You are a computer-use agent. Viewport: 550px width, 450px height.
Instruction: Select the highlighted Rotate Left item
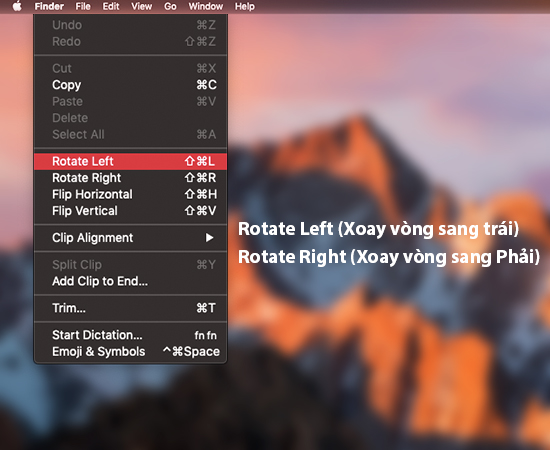point(130,161)
